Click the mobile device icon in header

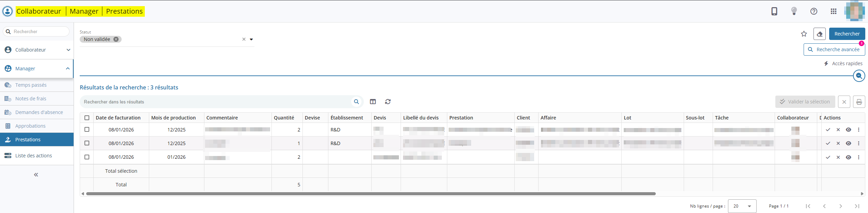click(x=774, y=11)
